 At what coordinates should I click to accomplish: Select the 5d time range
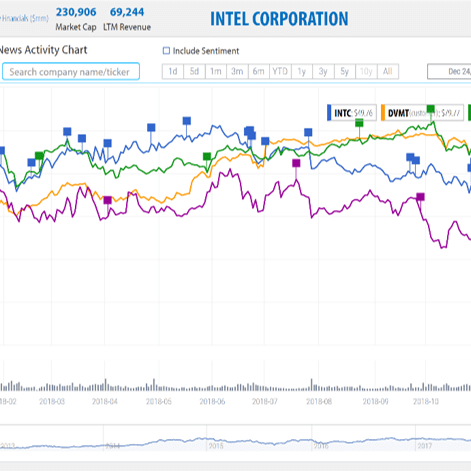pyautogui.click(x=194, y=71)
